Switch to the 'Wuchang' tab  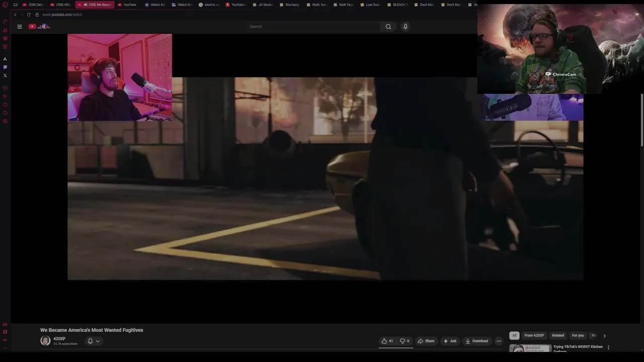pos(289,5)
